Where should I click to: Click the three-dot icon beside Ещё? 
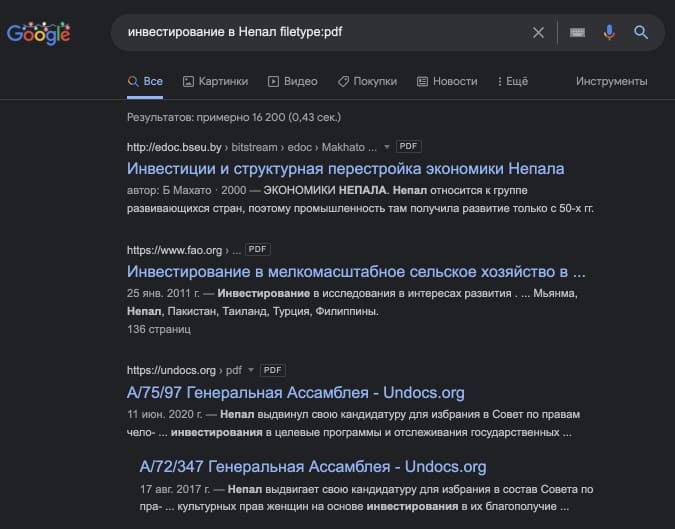click(x=499, y=81)
